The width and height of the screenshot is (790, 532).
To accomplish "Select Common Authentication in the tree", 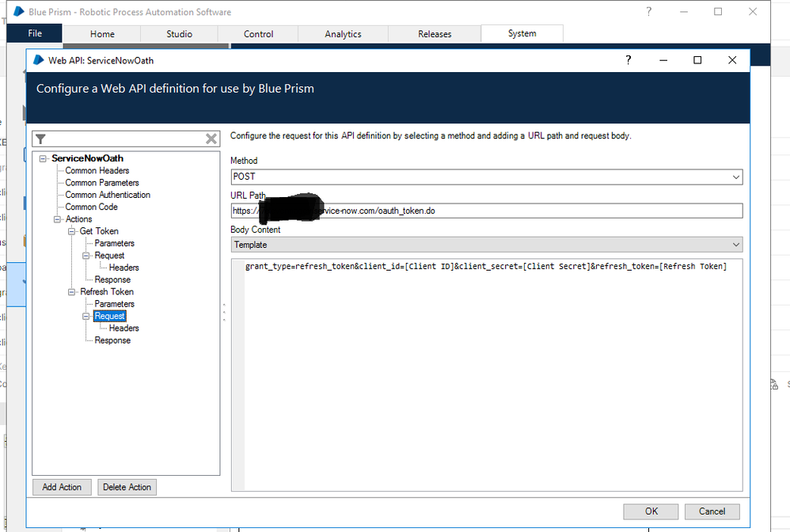I will click(108, 195).
